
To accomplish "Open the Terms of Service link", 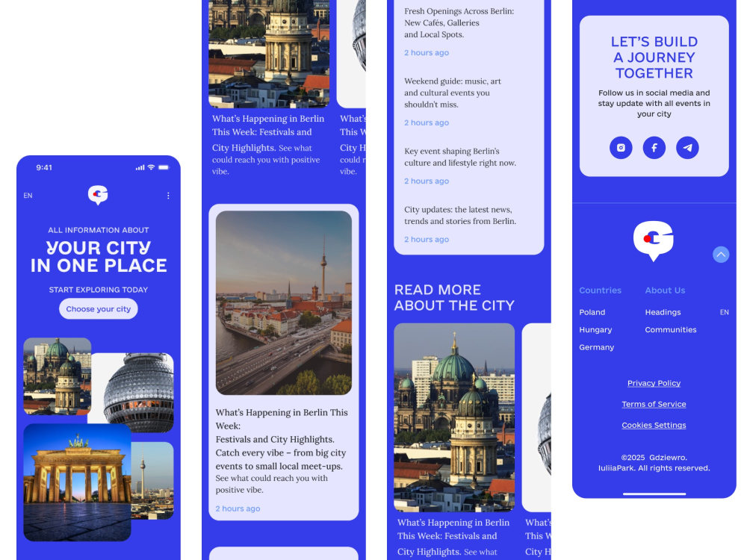I will tap(654, 404).
